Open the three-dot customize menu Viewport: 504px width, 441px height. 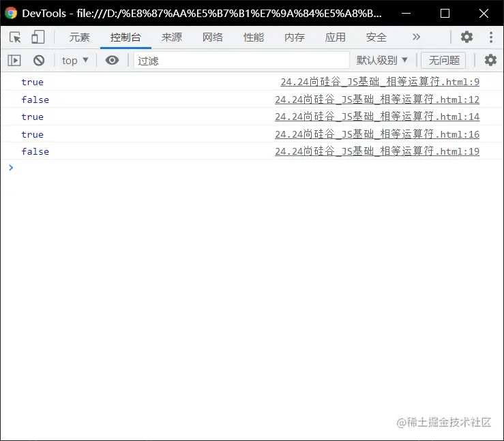coord(491,37)
